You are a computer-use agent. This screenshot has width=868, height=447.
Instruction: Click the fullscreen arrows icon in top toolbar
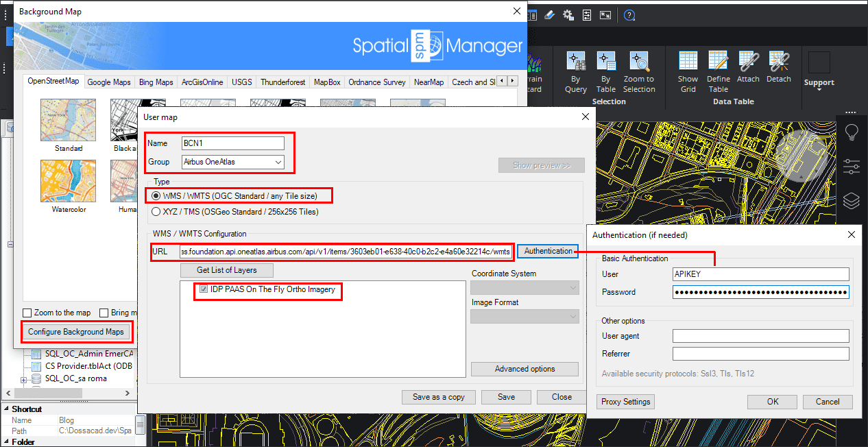click(605, 15)
